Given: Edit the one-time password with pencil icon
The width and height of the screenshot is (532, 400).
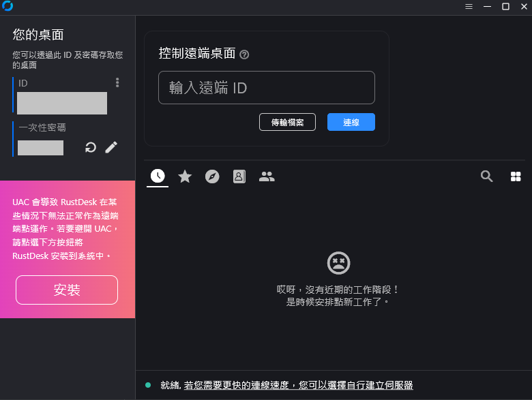Looking at the screenshot, I should [x=111, y=147].
